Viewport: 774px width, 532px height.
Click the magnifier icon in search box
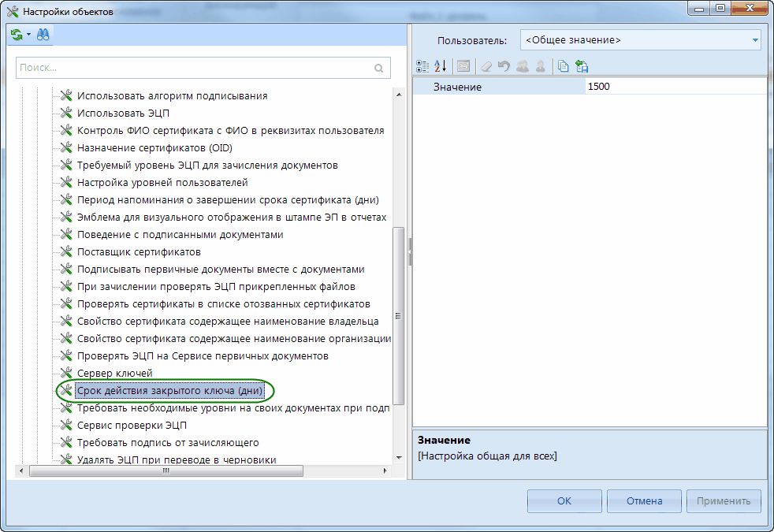tap(378, 68)
